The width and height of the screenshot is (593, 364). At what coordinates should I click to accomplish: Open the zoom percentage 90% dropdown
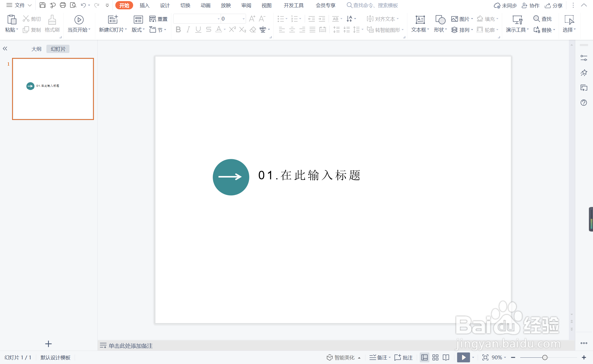499,357
